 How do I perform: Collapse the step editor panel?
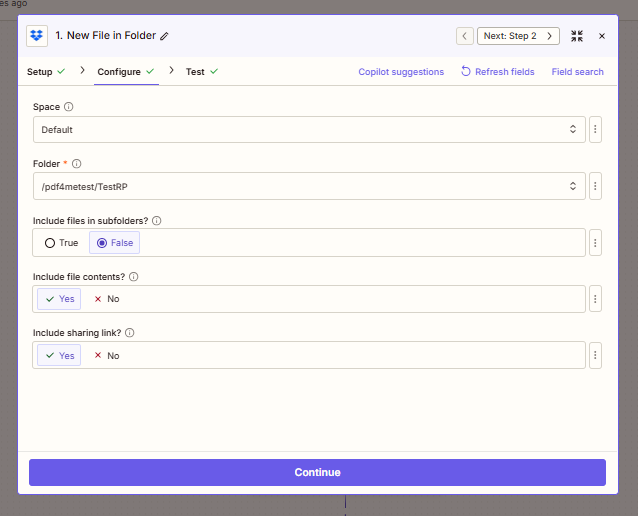coord(577,36)
